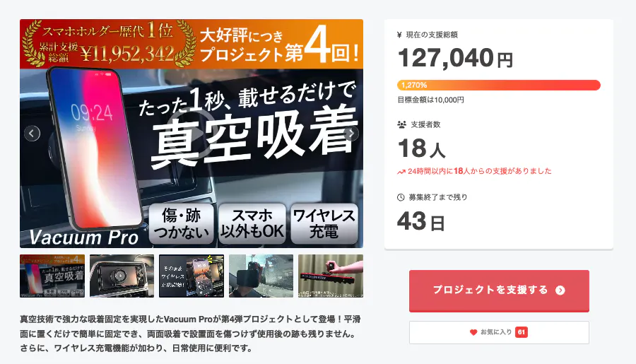Click the yen icon beside 現在の支援総額
Screen dimensions: 636x364
pos(399,35)
